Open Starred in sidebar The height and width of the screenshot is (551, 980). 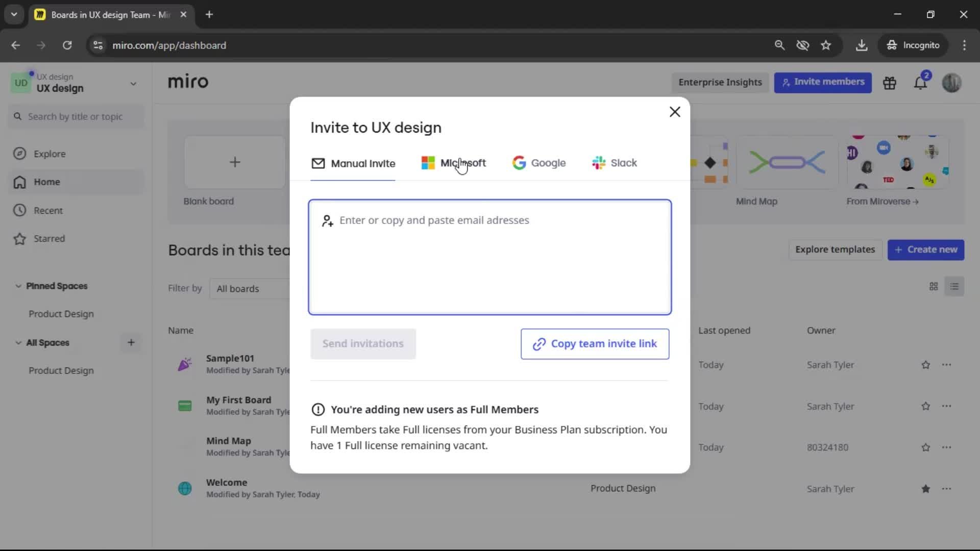[x=77, y=239]
